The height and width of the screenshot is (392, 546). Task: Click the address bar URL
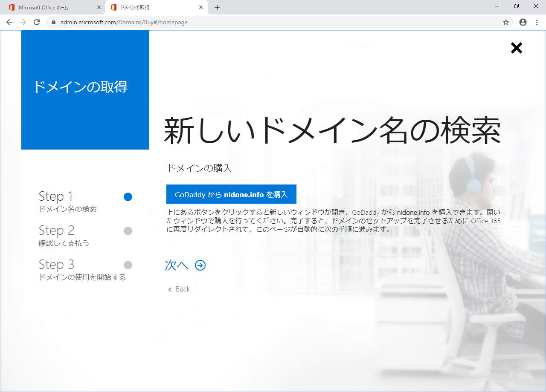[x=124, y=22]
